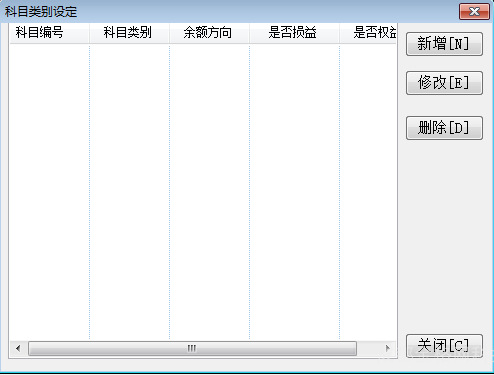Click the 科目类别 column header

point(129,33)
